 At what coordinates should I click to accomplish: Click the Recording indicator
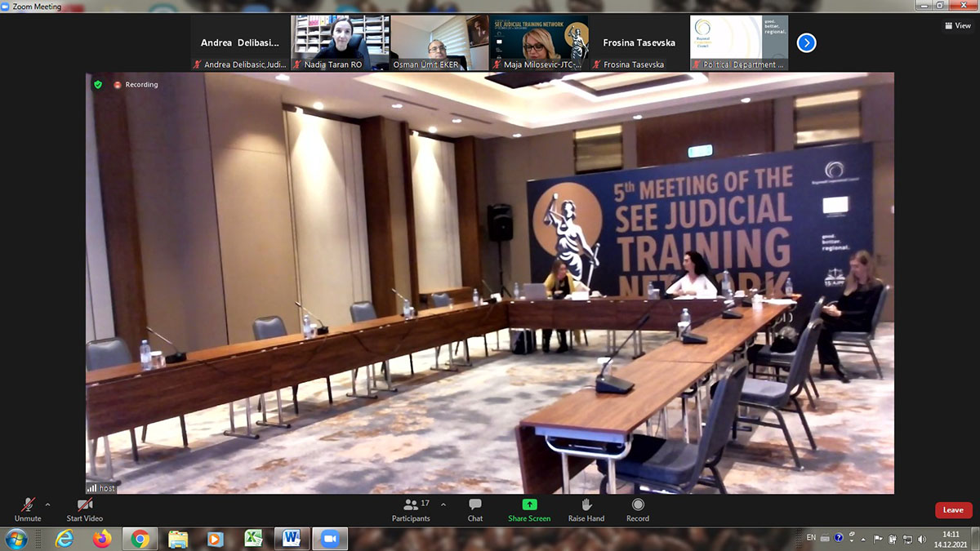point(136,84)
